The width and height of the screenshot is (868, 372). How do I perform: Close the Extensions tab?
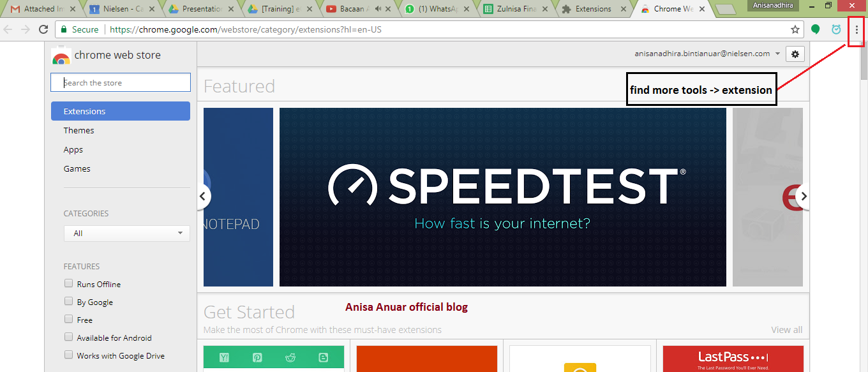point(624,9)
